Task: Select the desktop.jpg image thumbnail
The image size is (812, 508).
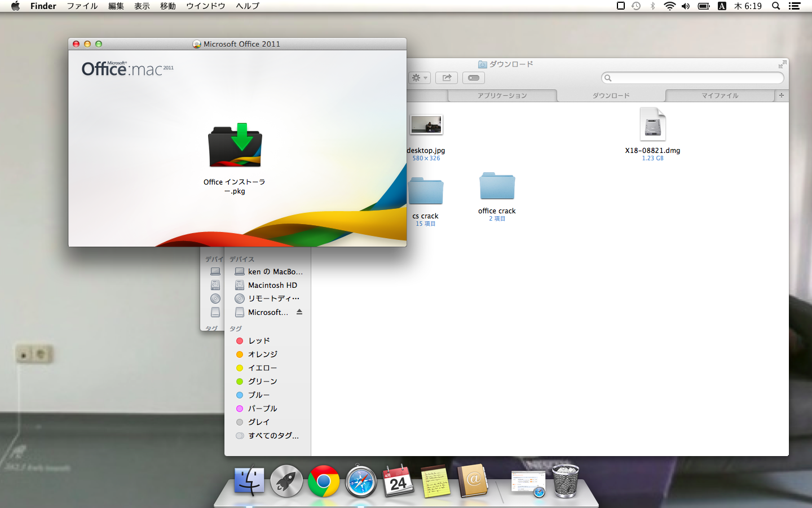Action: click(426, 125)
